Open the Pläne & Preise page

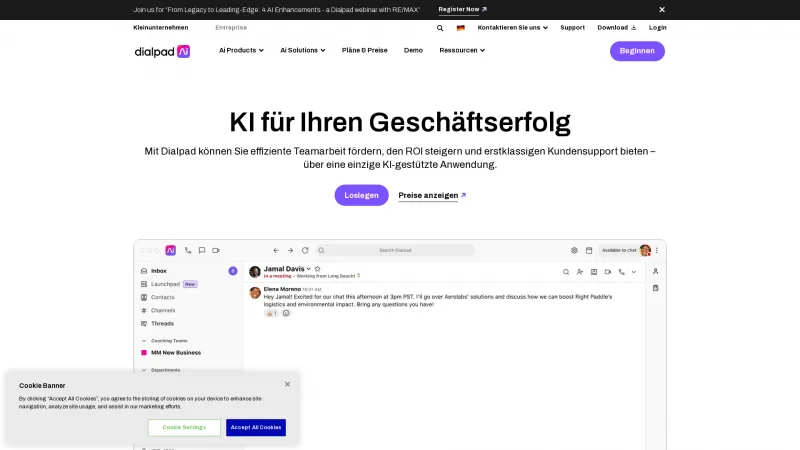pos(364,51)
